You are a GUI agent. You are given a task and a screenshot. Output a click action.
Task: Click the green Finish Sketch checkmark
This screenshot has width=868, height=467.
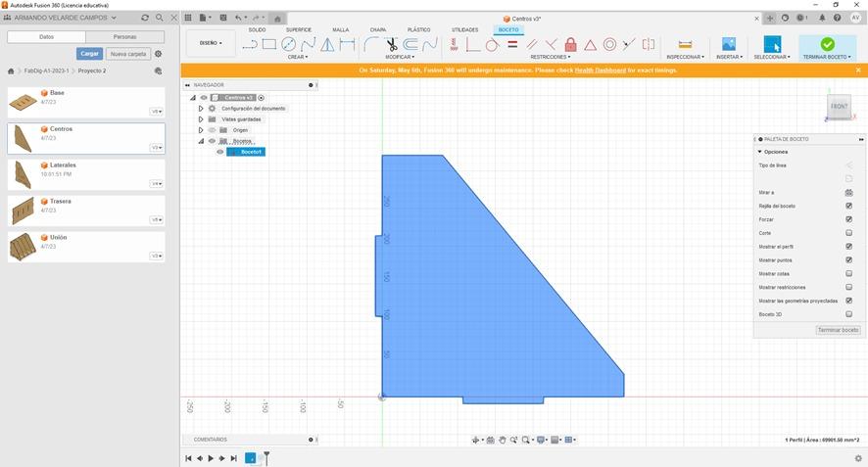point(828,44)
